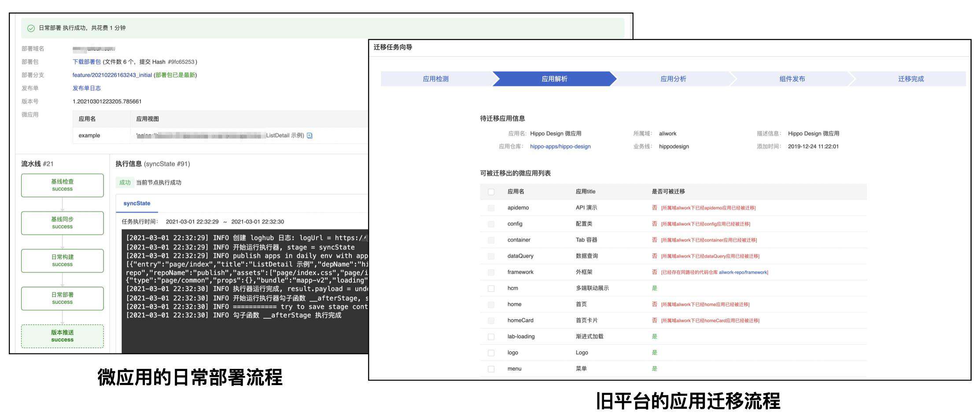
Task: Click the commit hash #9fc65253
Action: click(x=181, y=62)
